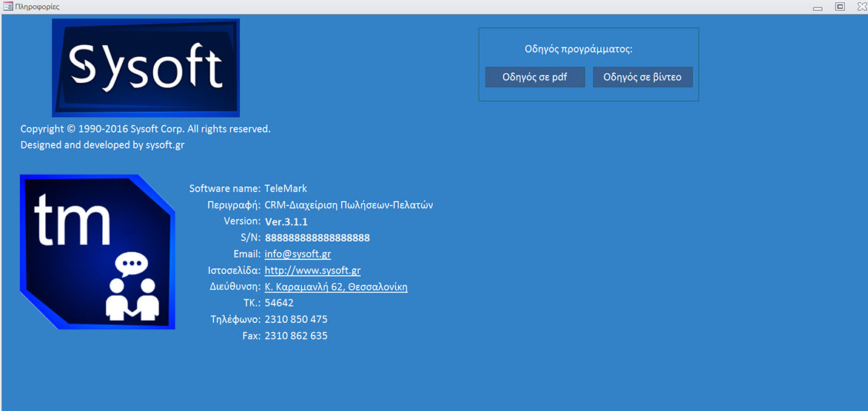Open the video guide Οδηγός σε βίντεο
This screenshot has width=868, height=411.
(642, 77)
